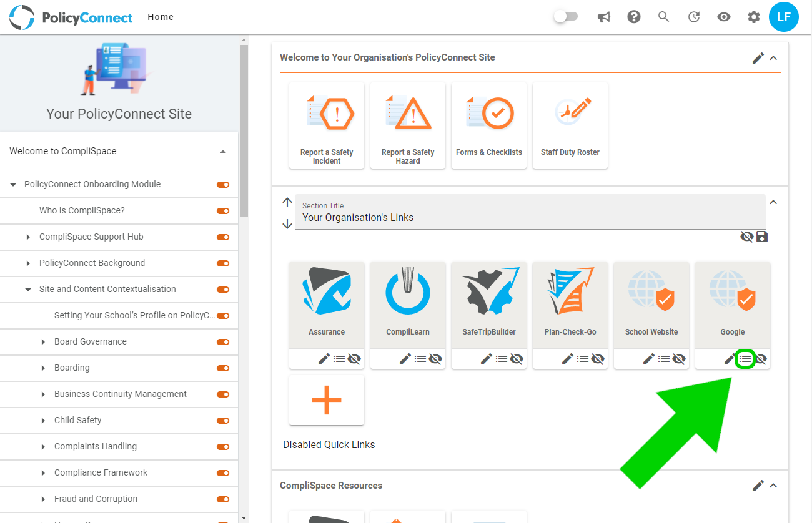812x523 pixels.
Task: Edit the Assurance quick link with pencil
Action: pos(324,359)
